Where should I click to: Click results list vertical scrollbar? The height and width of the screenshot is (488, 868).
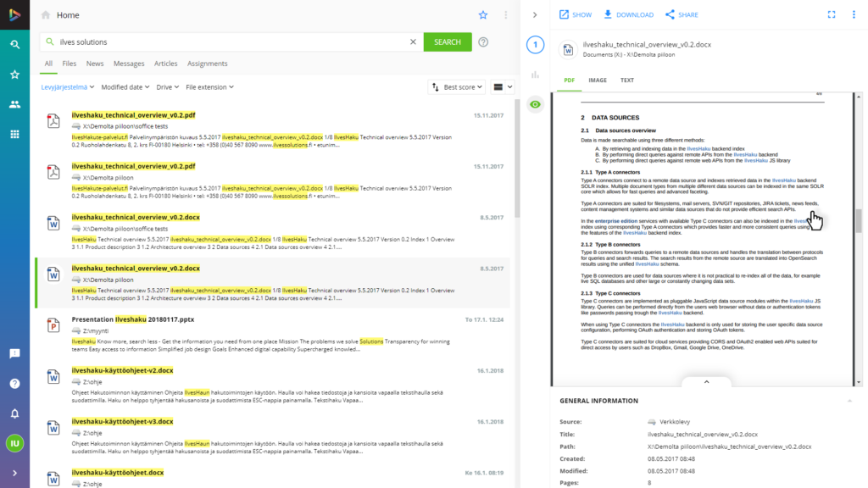(x=517, y=158)
